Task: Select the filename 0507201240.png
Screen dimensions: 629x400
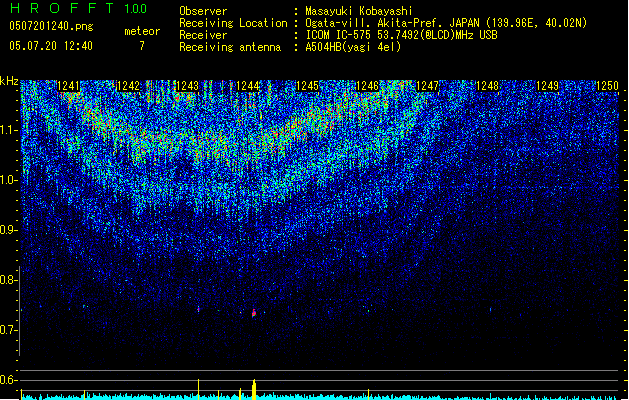Action: click(51, 27)
